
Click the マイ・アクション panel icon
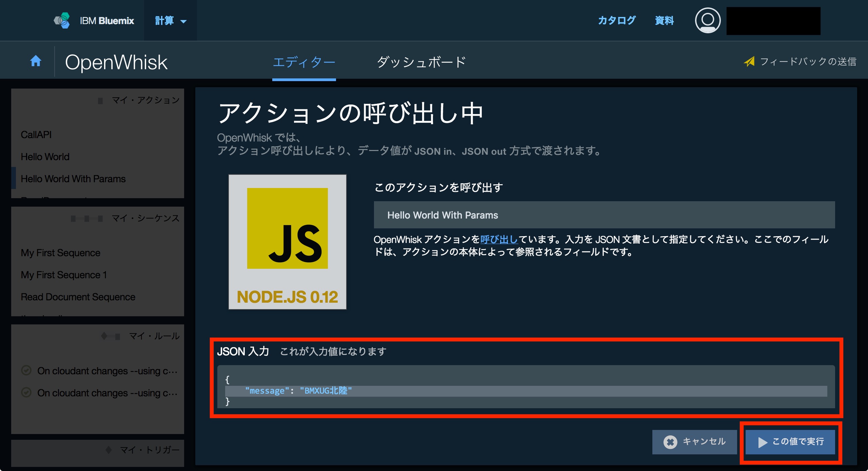pyautogui.click(x=100, y=101)
